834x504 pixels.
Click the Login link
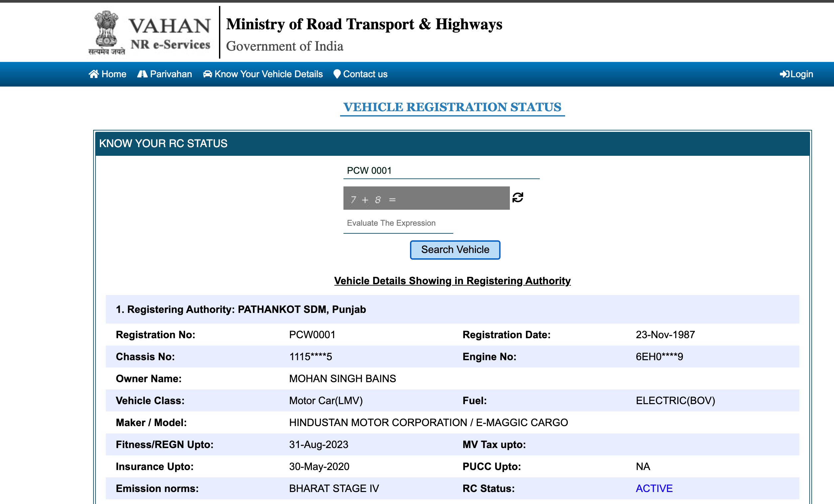click(x=801, y=74)
